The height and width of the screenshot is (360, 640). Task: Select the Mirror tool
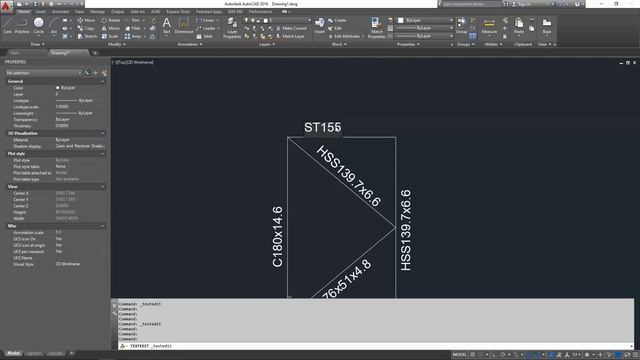111,28
